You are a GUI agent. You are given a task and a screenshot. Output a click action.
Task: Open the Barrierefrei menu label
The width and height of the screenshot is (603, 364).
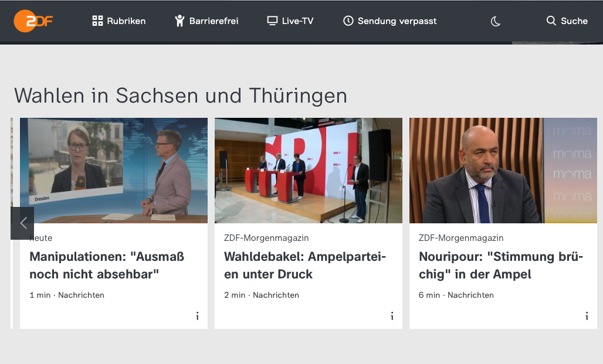[214, 21]
